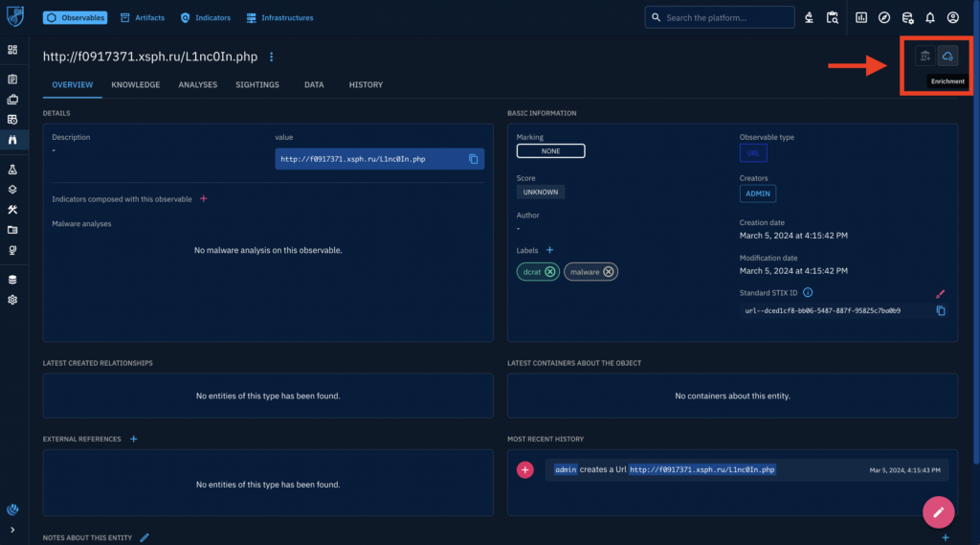Click the pink pencil beside Standard STIX ID
The height and width of the screenshot is (545, 980).
(x=940, y=293)
